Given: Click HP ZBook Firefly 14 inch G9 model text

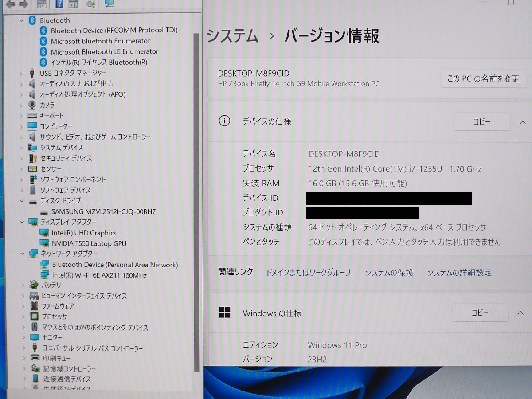Looking at the screenshot, I should click(299, 83).
